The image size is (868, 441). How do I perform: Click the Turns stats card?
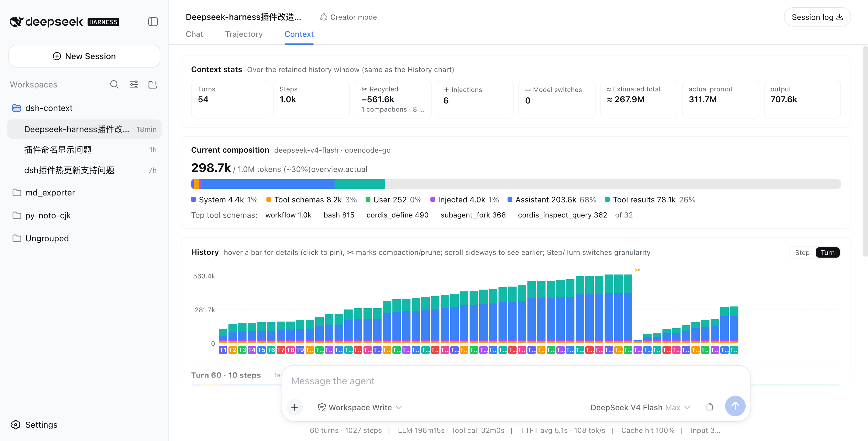click(229, 99)
